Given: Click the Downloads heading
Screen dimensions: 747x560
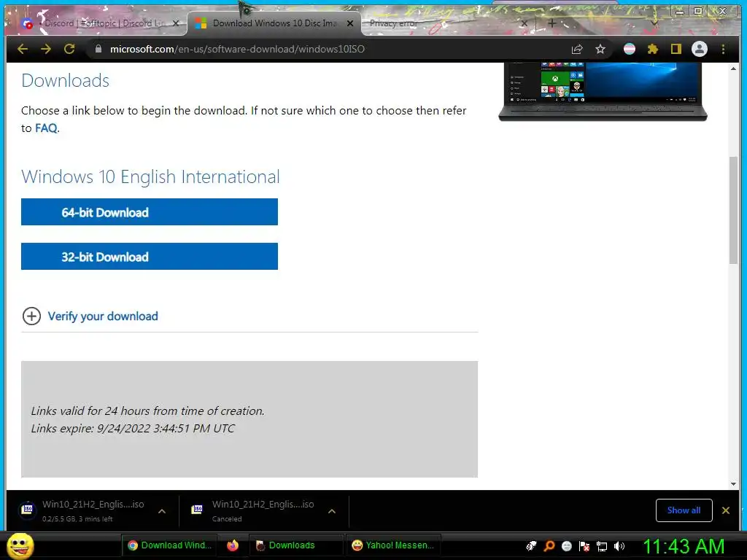Looking at the screenshot, I should [65, 80].
